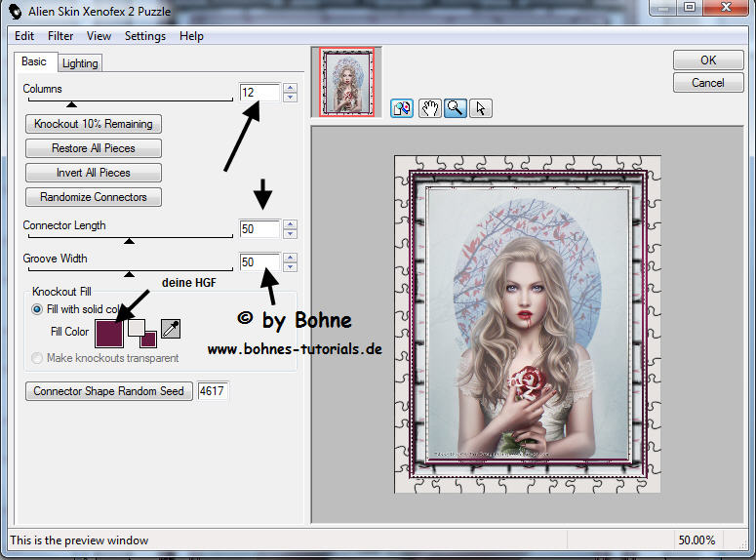This screenshot has height=560, width=756.
Task: Pick the small purple background swatch
Action: 149,340
